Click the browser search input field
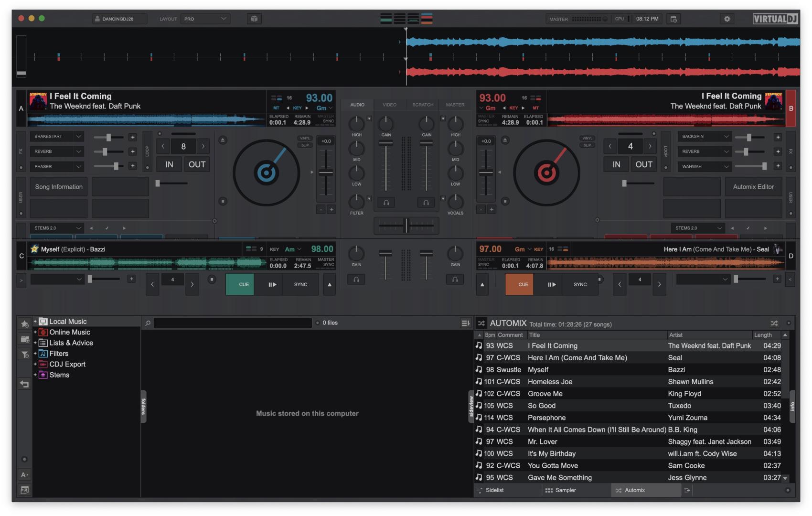812x516 pixels. tap(233, 323)
